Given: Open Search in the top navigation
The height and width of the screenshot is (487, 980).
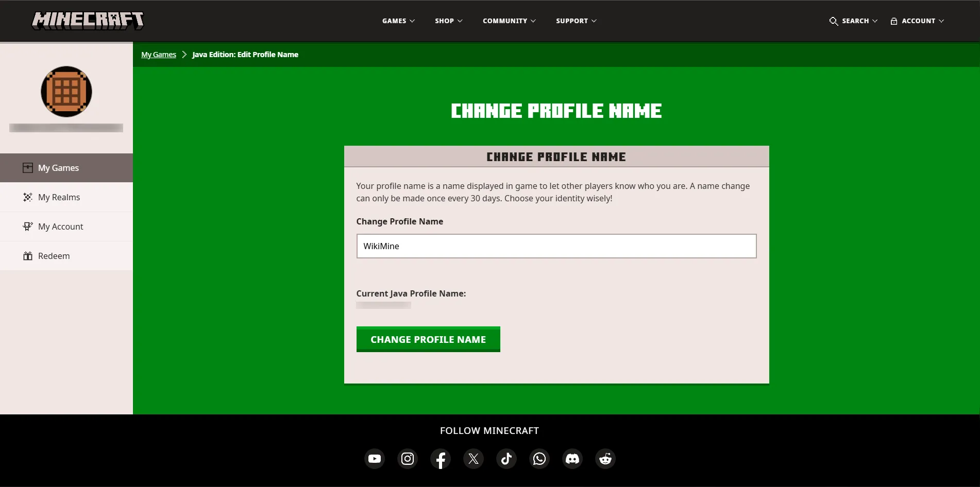Looking at the screenshot, I should [853, 21].
